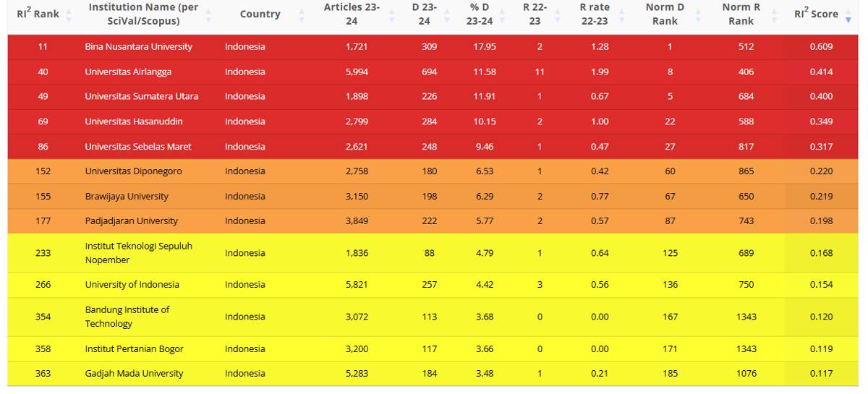Select Universitas Sumatera Utara name cell
Screen dimensions: 868x394
click(x=142, y=96)
